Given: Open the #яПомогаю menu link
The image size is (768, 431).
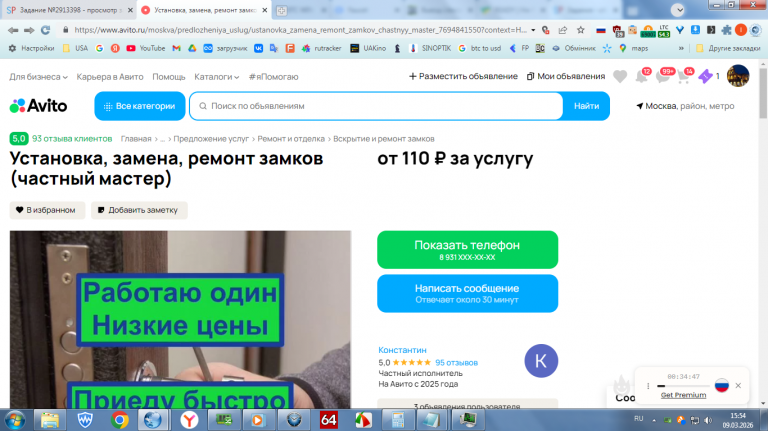Looking at the screenshot, I should (273, 77).
